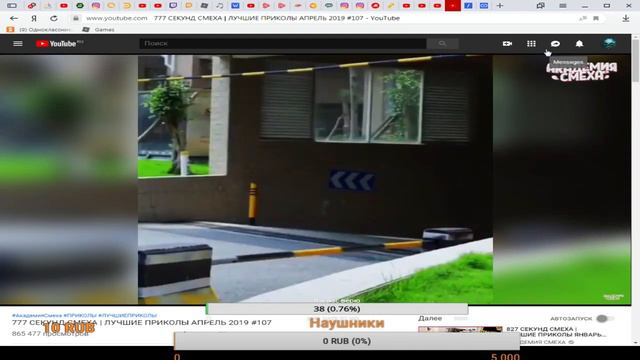Open the account avatar menu
This screenshot has width=640, height=360.
click(x=609, y=43)
